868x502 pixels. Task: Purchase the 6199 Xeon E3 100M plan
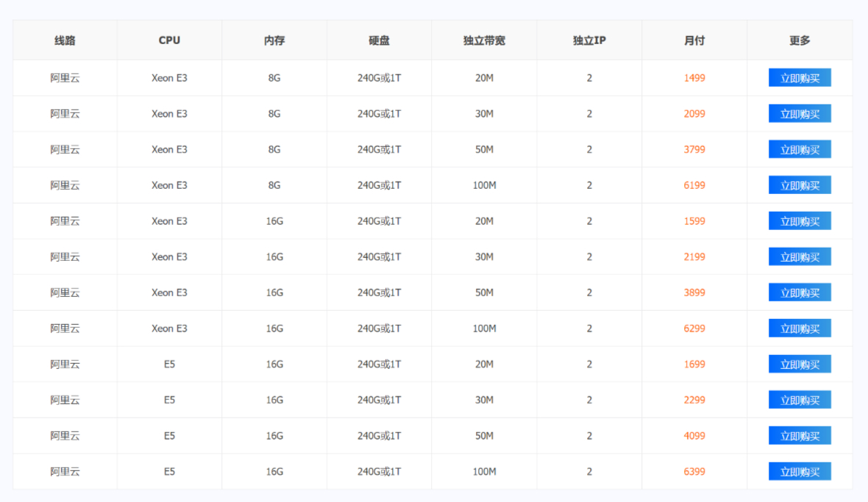pos(800,185)
